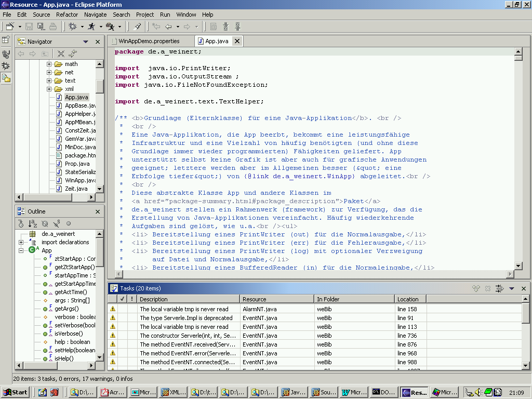Click the Back arrow in main toolbar
Image resolution: width=532 pixels, height=399 pixels.
coord(168,26)
